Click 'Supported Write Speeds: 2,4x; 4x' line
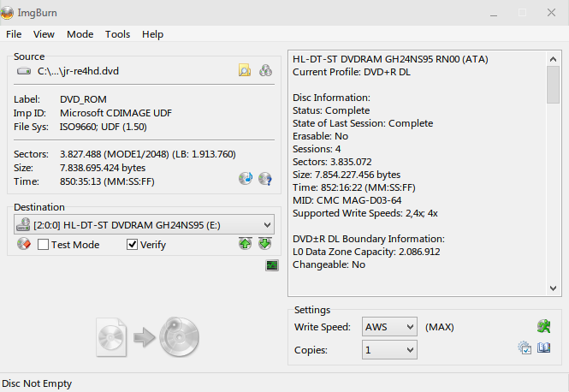The width and height of the screenshot is (569, 392). pos(365,213)
